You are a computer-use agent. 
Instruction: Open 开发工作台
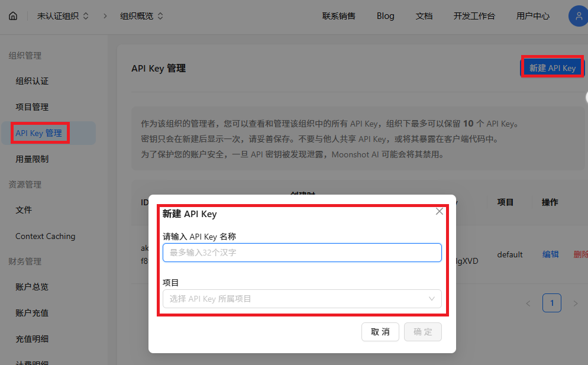click(474, 16)
